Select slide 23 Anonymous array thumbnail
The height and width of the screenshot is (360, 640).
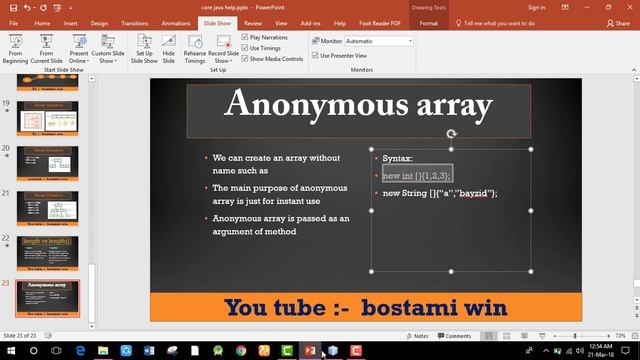pyautogui.click(x=47, y=298)
